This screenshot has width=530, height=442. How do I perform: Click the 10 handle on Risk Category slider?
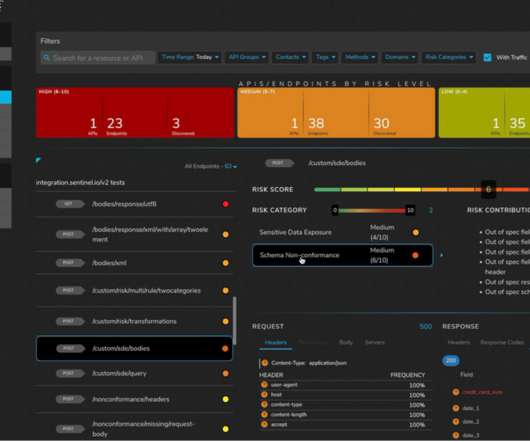coord(410,211)
